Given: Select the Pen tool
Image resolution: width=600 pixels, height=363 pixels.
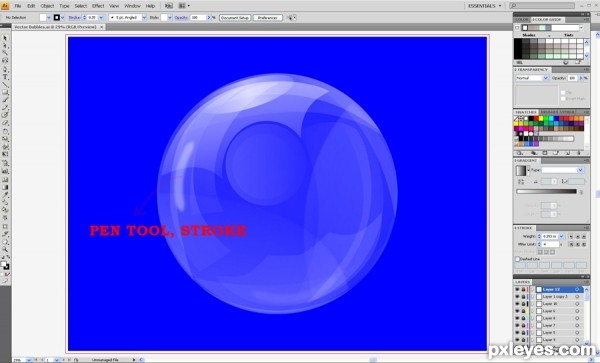Looking at the screenshot, I should click(x=5, y=70).
